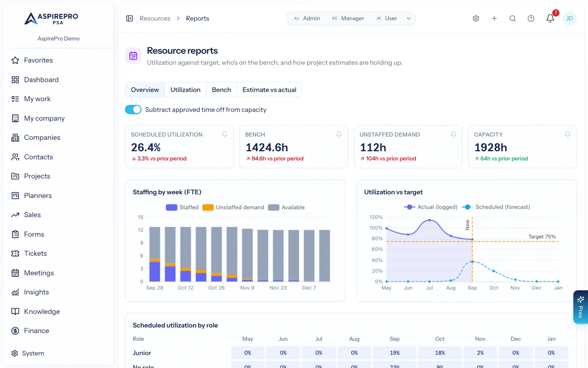Set alert bell on Bench card
The width and height of the screenshot is (588, 368).
[x=339, y=134]
